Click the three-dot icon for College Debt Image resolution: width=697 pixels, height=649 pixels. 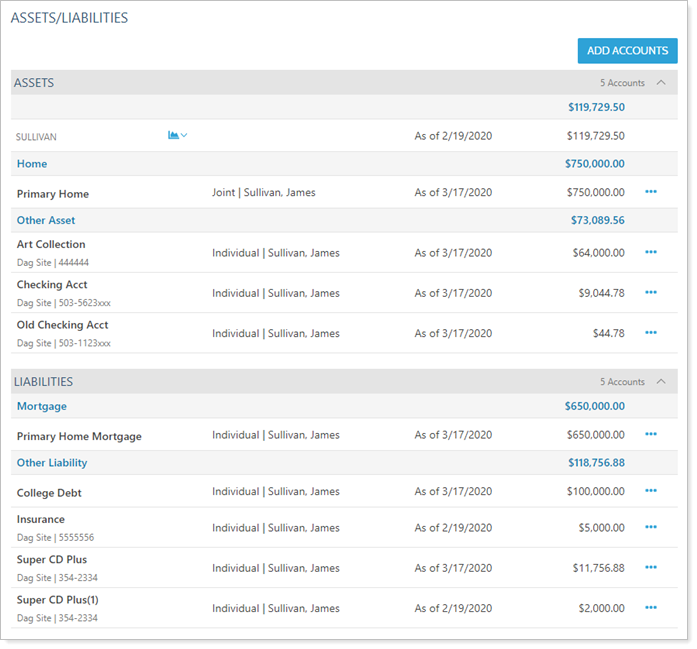(x=651, y=491)
